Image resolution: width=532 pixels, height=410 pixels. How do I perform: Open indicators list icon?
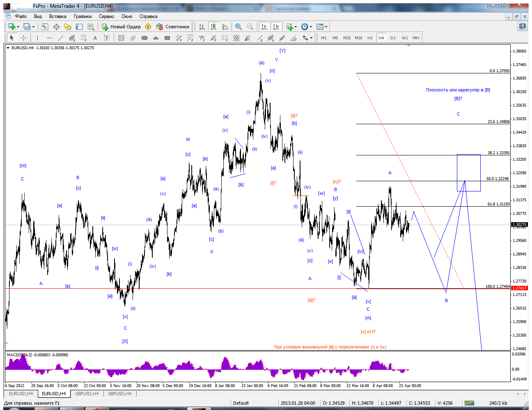pyautogui.click(x=290, y=27)
